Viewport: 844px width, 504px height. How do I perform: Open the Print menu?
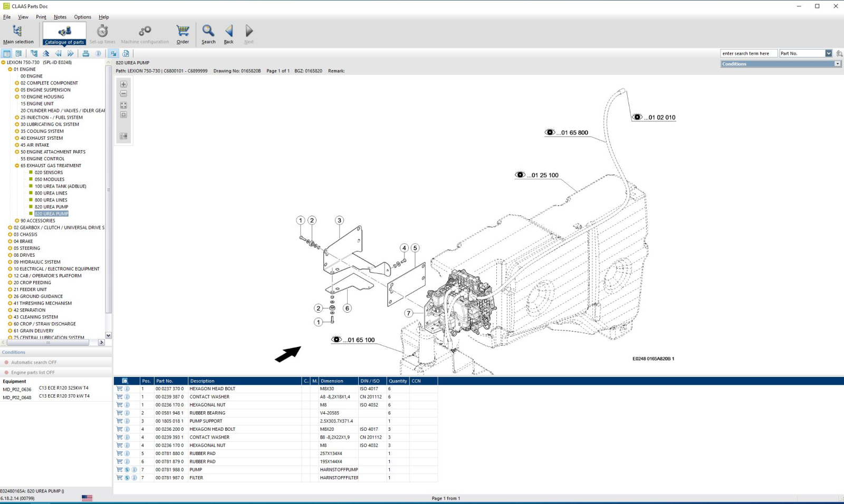click(41, 17)
